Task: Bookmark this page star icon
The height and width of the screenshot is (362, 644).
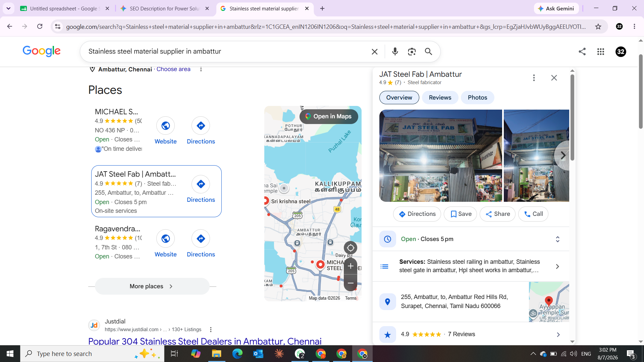Action: [598, 26]
